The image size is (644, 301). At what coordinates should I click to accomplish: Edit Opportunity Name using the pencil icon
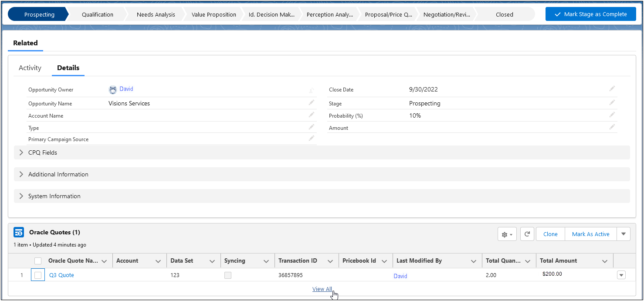pyautogui.click(x=311, y=102)
